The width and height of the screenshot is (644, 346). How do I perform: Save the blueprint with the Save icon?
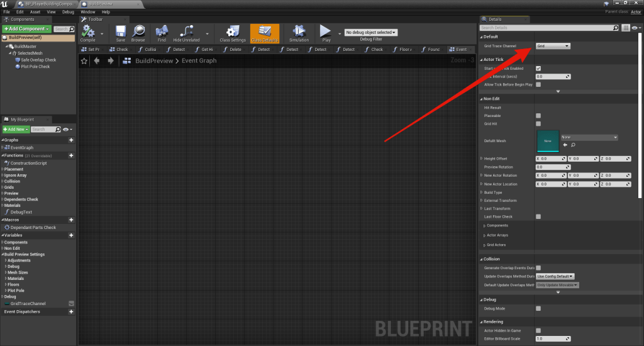pyautogui.click(x=121, y=33)
